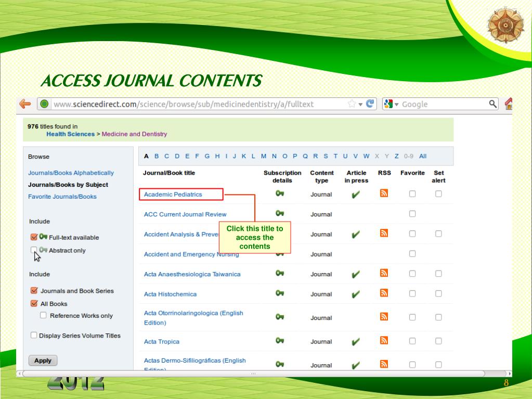Click the green site identity icon
The image size is (532, 399).
pyautogui.click(x=44, y=104)
